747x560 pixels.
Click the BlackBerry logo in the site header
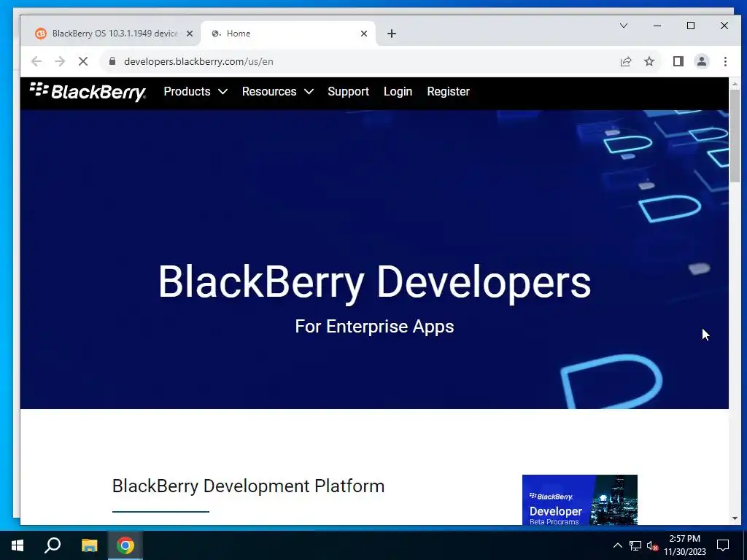[x=88, y=91]
